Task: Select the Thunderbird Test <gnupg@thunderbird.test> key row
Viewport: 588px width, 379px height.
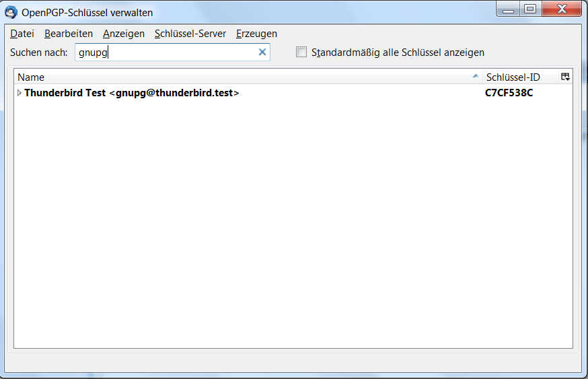Action: click(293, 93)
